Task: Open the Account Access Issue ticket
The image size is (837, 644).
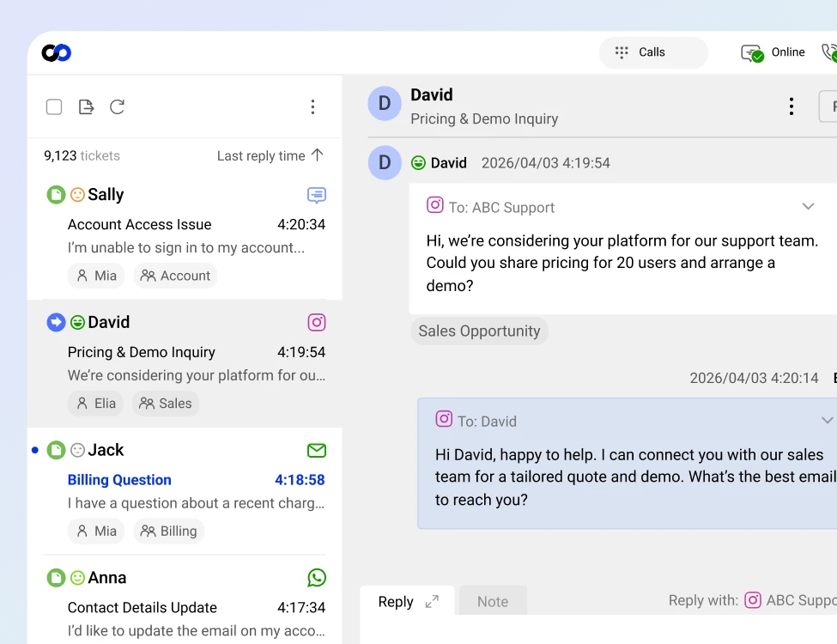Action: click(139, 224)
